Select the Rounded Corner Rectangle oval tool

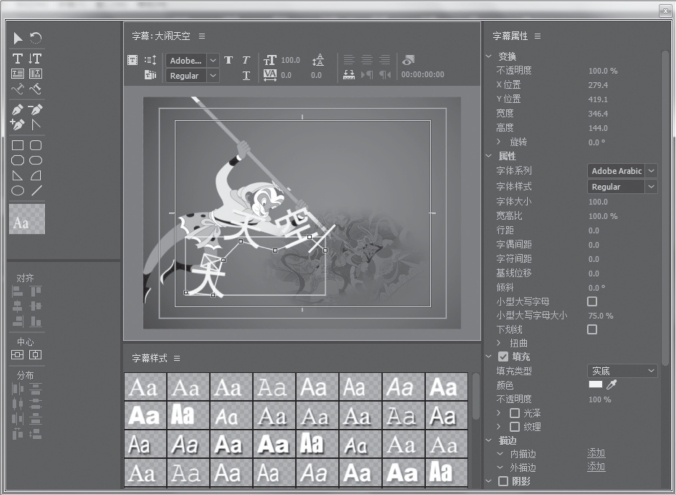point(36,160)
